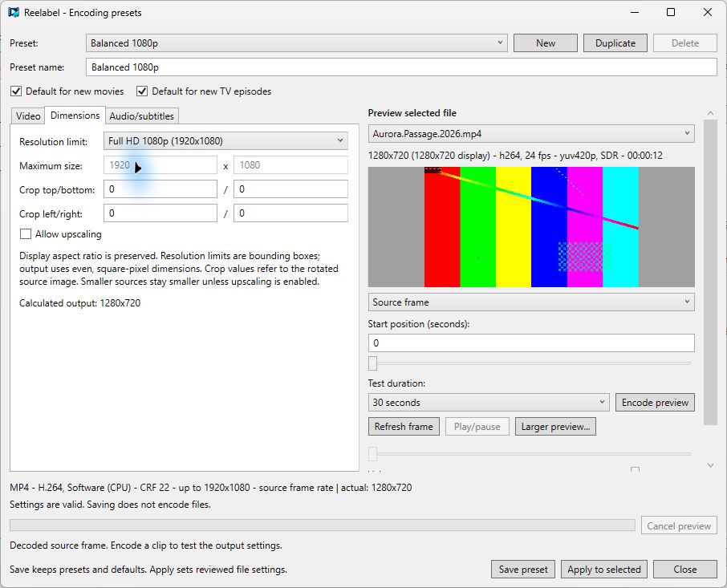Viewport: 727px width, 588px height.
Task: Click the preview panel scroll down arrow
Action: tap(710, 466)
